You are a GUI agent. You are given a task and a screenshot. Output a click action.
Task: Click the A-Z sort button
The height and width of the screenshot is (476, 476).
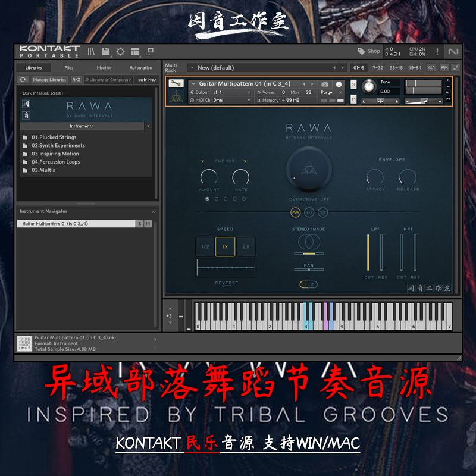point(76,80)
